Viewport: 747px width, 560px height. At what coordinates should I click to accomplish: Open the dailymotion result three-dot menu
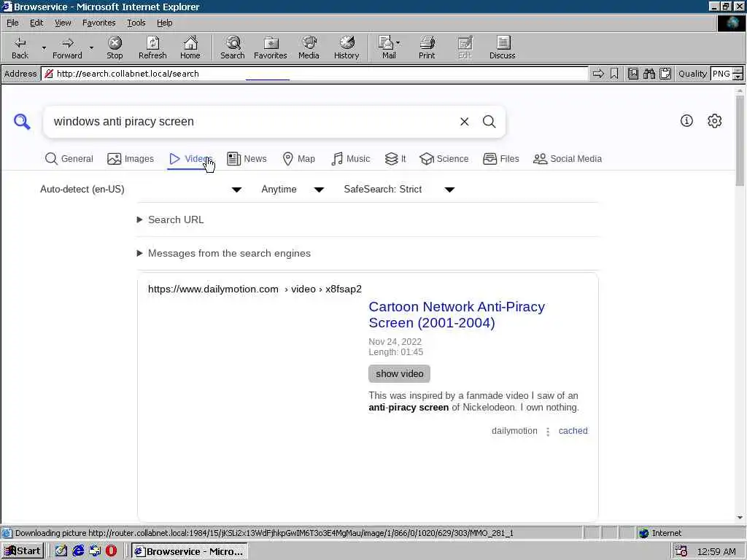point(548,432)
